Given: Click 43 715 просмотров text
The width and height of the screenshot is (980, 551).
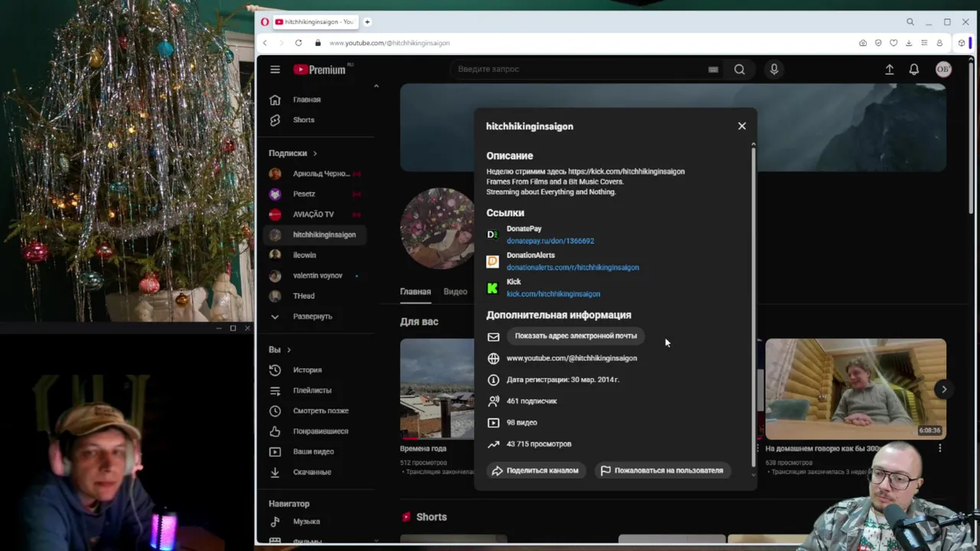Looking at the screenshot, I should tap(538, 444).
